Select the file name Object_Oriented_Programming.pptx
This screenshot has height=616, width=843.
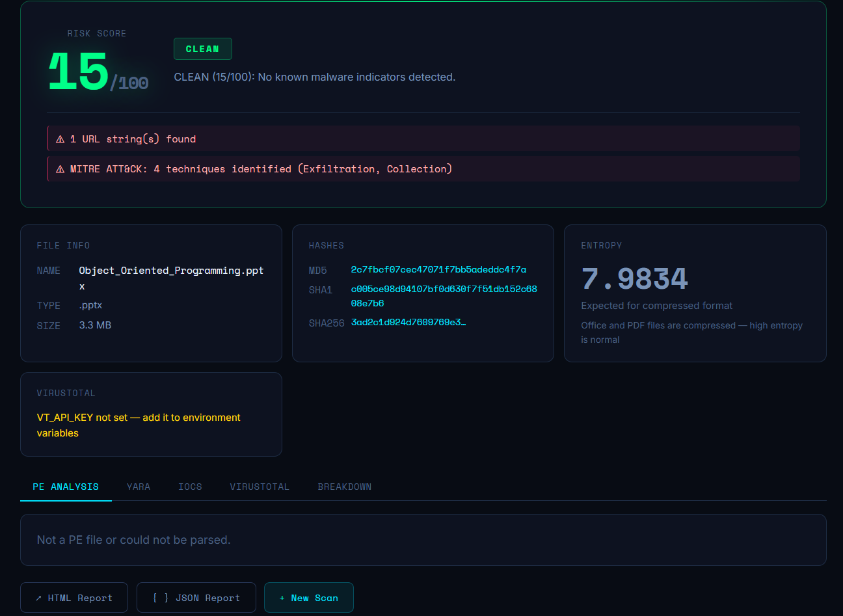[x=171, y=278]
